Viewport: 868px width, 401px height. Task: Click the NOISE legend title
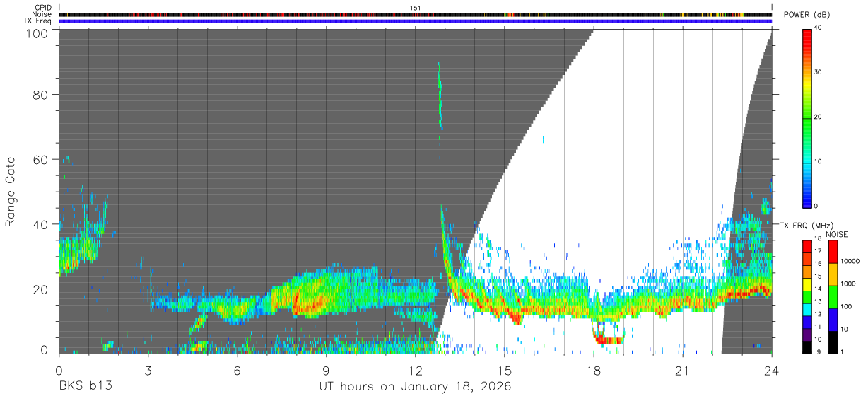(837, 234)
